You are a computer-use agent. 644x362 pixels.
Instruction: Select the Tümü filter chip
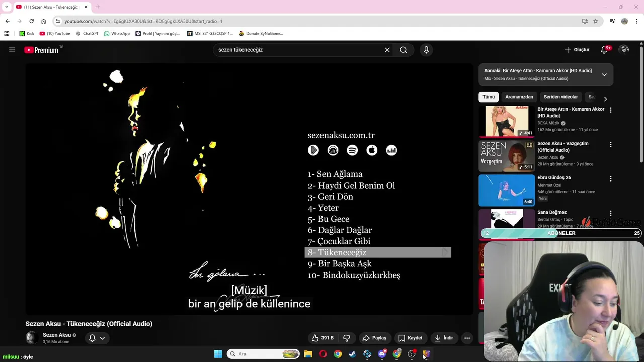coord(489,97)
